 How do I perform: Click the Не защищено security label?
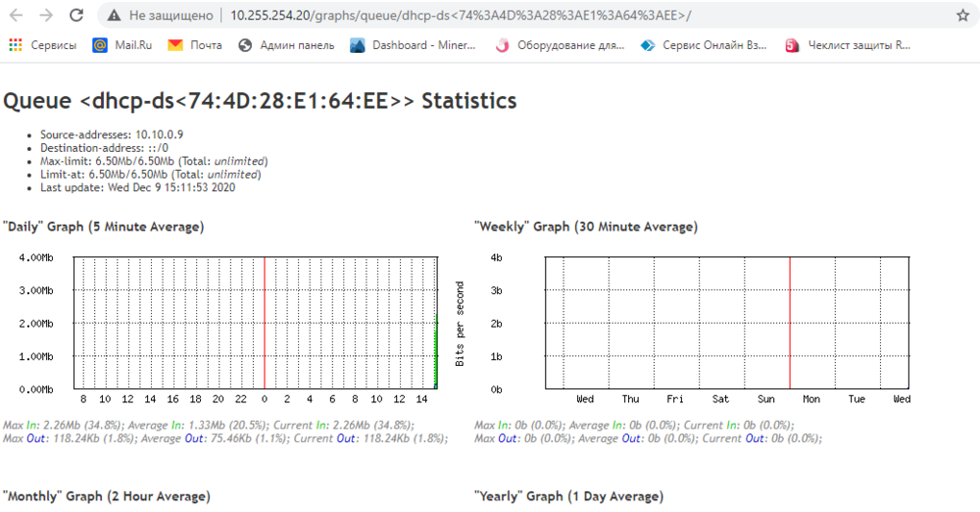(171, 16)
